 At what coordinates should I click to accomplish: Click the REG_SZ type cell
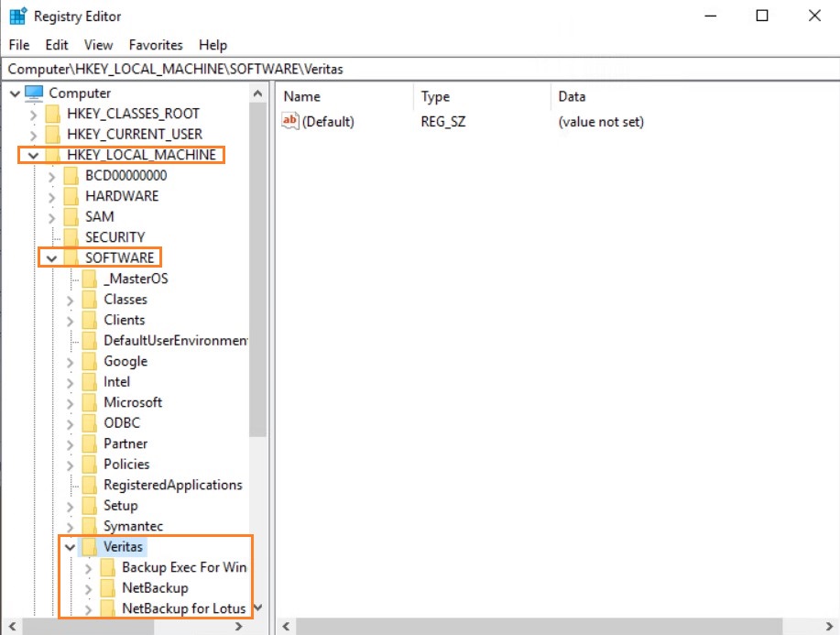click(x=443, y=122)
